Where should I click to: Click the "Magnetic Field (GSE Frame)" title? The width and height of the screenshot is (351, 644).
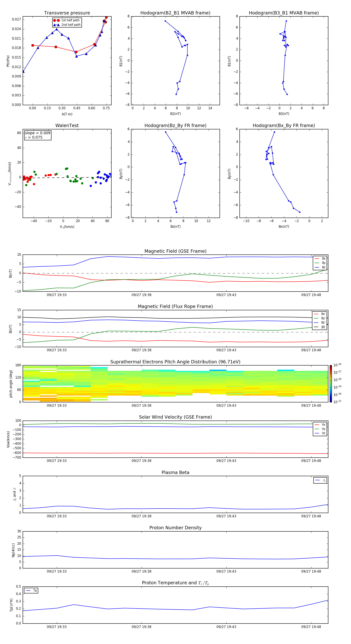click(x=175, y=251)
